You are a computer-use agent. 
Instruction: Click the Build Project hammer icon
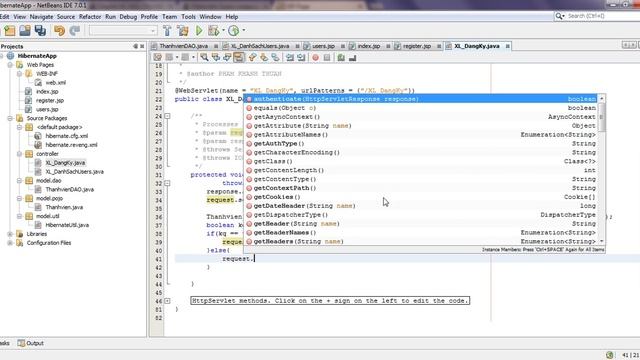tap(167, 31)
